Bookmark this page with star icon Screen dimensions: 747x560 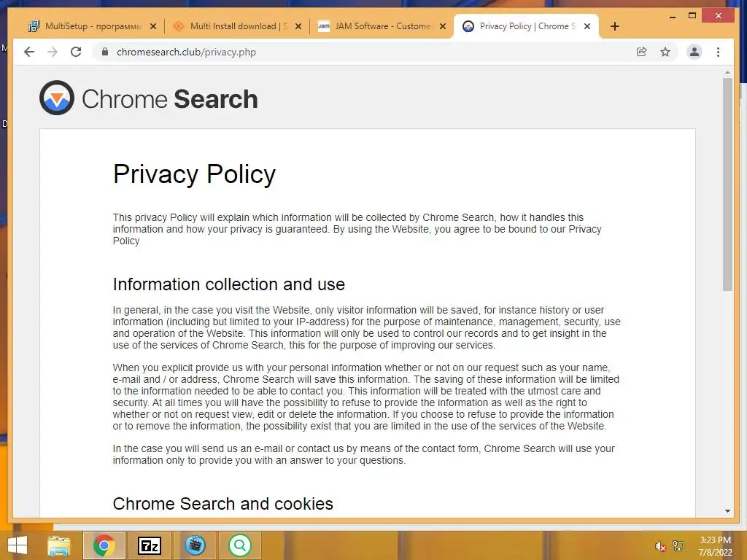click(665, 52)
